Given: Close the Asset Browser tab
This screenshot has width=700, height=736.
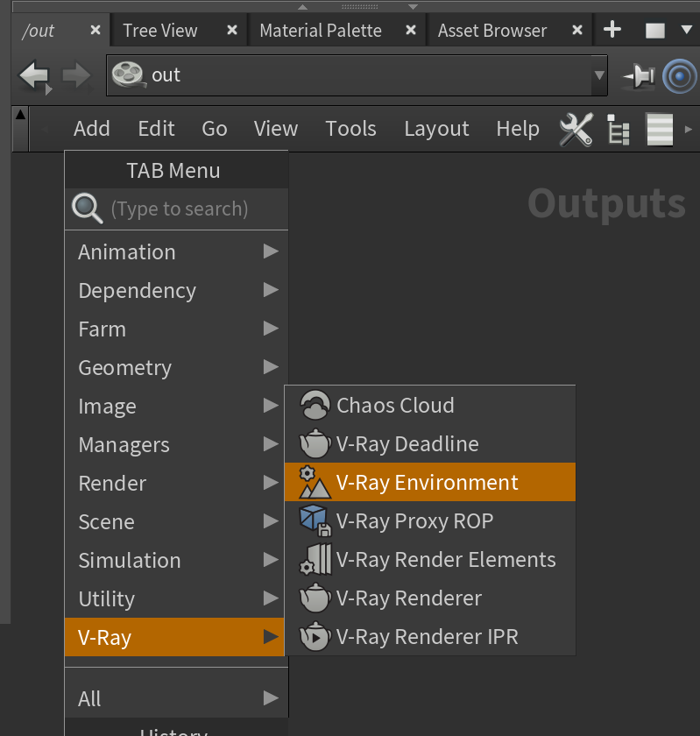Looking at the screenshot, I should (577, 30).
